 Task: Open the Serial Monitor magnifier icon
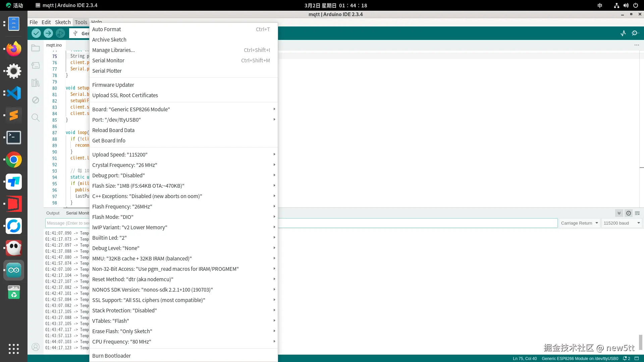(635, 33)
